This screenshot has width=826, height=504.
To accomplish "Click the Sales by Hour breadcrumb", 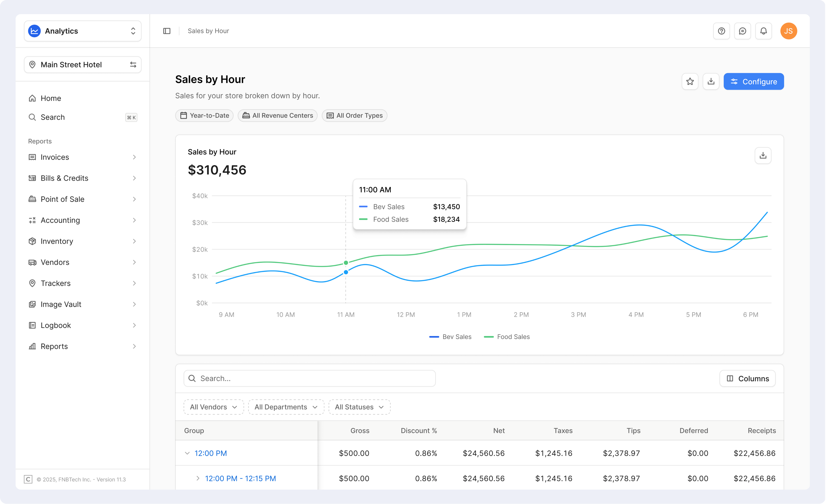I will pyautogui.click(x=208, y=31).
